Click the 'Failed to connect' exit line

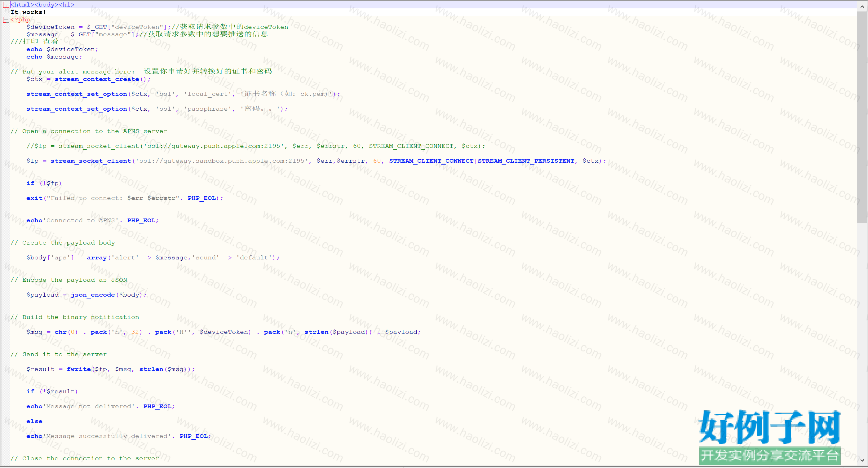click(125, 198)
